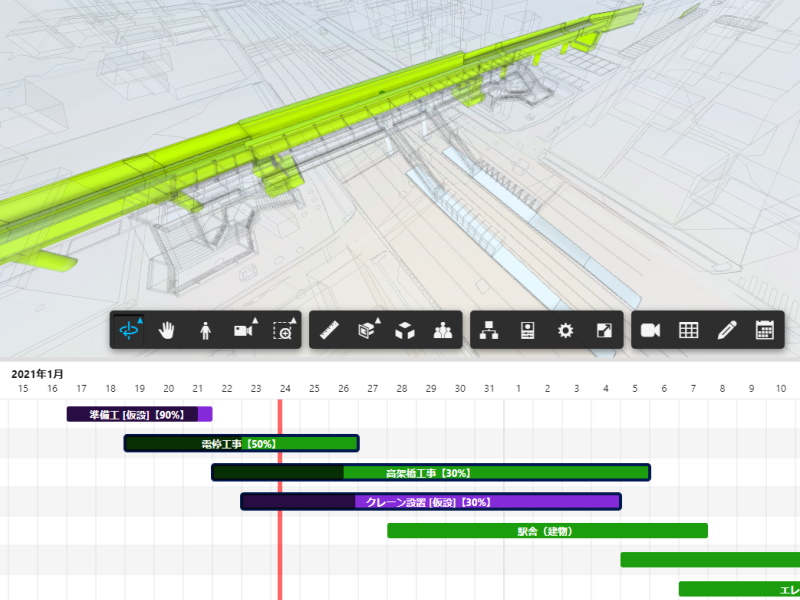Click the people group icon
Viewport: 800px width, 600px height.
[x=443, y=330]
